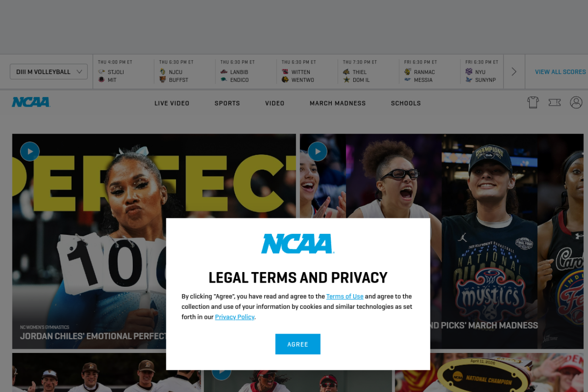This screenshot has height=392, width=588.
Task: Click the Agree button in privacy dialog
Action: point(298,344)
